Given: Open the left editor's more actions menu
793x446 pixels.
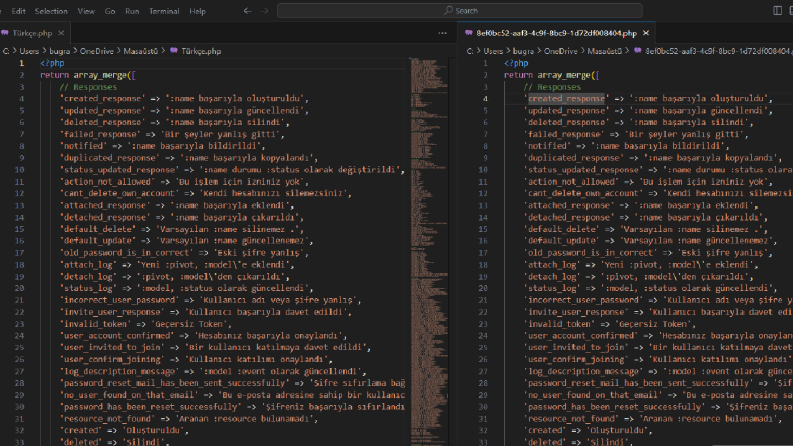Looking at the screenshot, I should click(x=443, y=33).
